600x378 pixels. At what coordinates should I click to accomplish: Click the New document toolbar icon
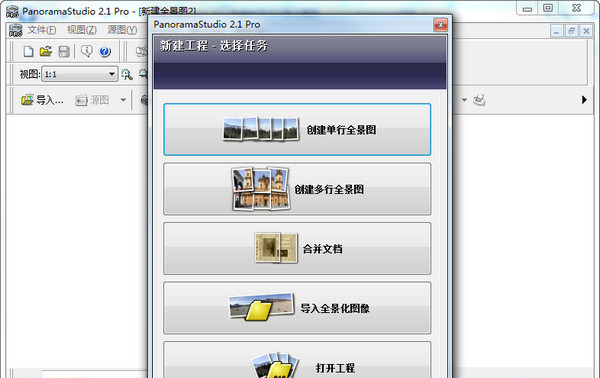(28, 51)
